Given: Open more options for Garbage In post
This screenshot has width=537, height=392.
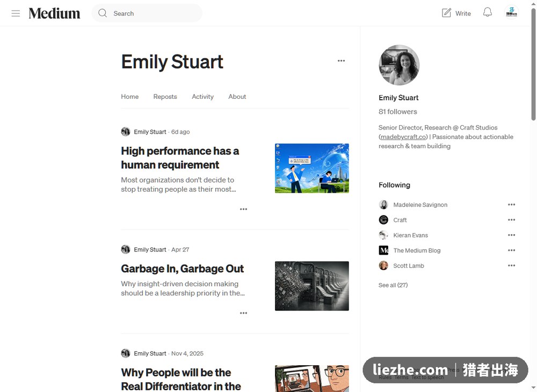Looking at the screenshot, I should point(243,313).
